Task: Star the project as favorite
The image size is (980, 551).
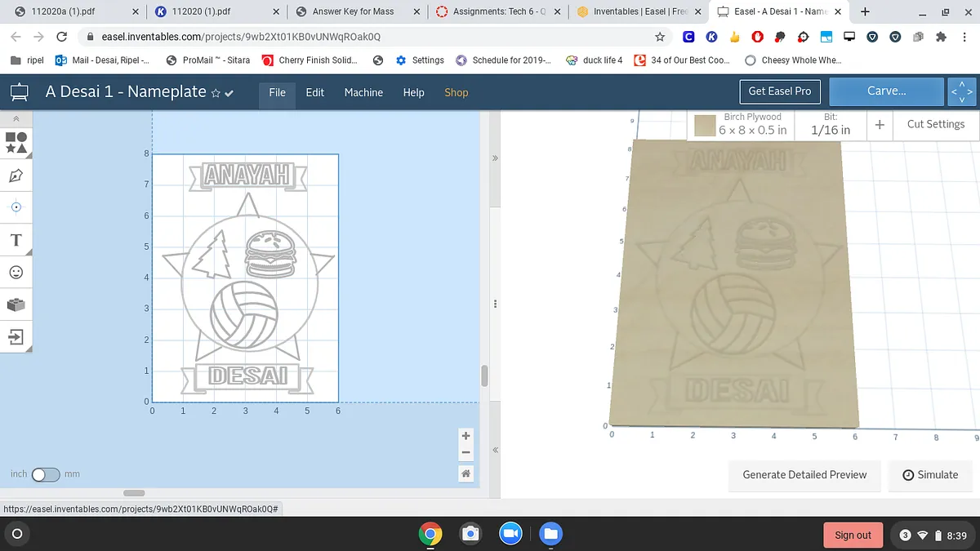Action: tap(216, 93)
